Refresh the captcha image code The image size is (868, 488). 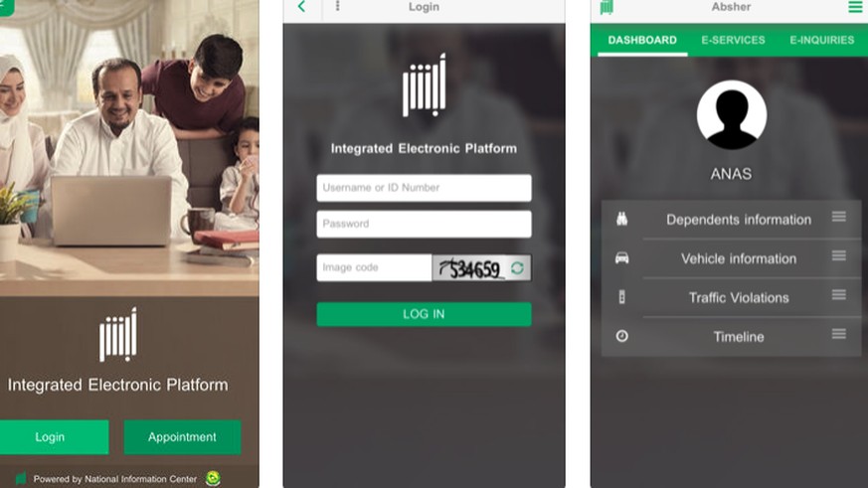click(517, 268)
